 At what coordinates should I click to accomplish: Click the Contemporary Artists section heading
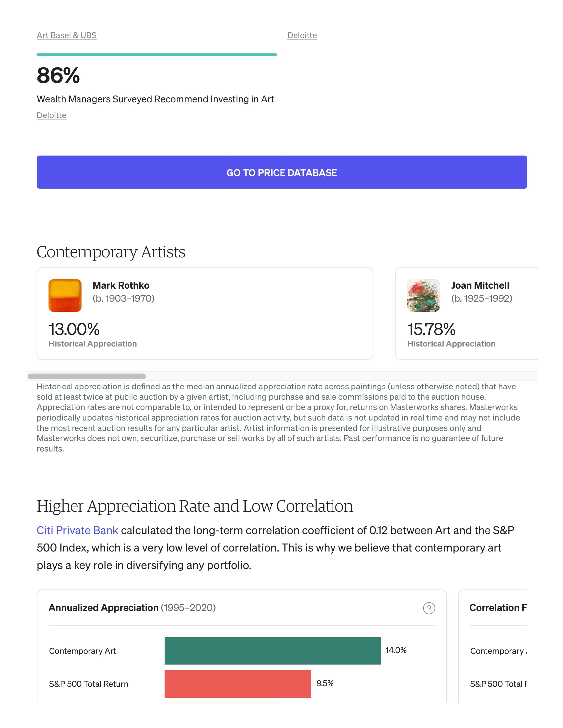111,252
